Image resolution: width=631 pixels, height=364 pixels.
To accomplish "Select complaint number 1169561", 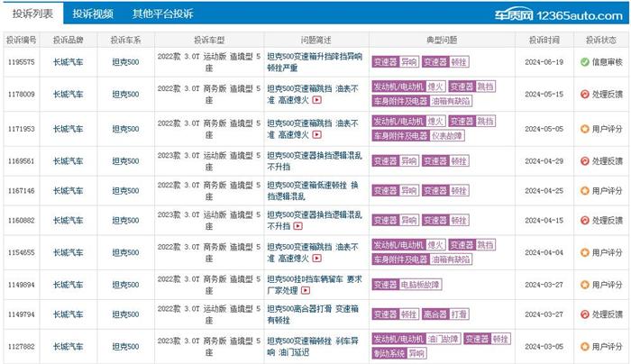I will coord(22,161).
